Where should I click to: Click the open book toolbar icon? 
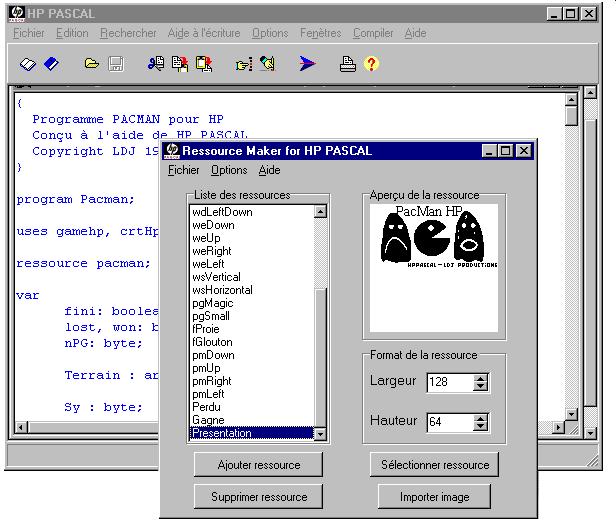pyautogui.click(x=28, y=64)
